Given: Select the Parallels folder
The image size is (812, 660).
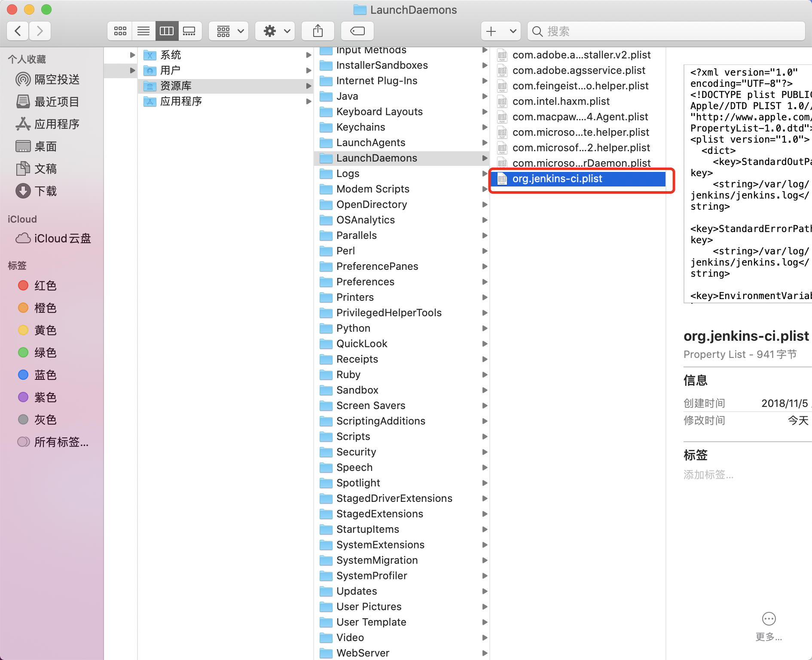Looking at the screenshot, I should tap(402, 235).
